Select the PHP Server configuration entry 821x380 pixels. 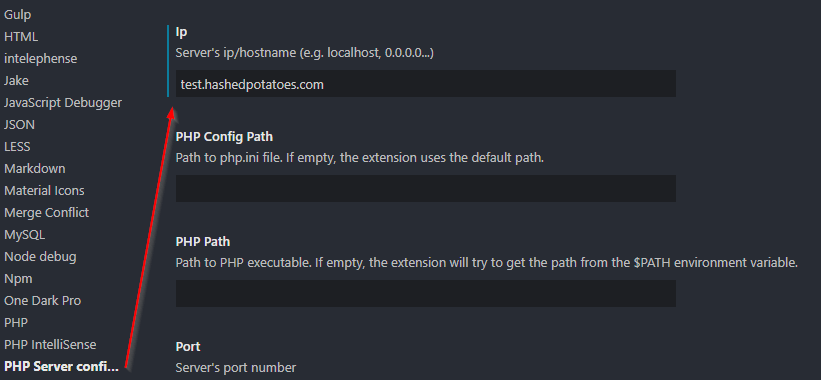(62, 366)
